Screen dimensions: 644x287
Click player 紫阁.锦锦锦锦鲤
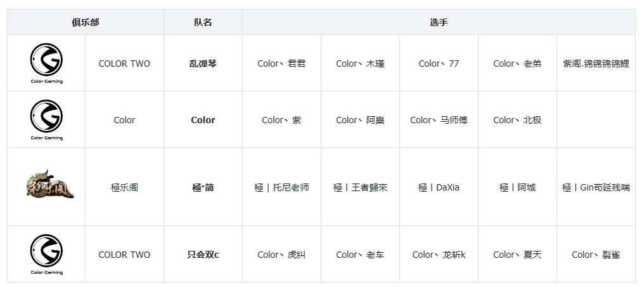pos(596,63)
